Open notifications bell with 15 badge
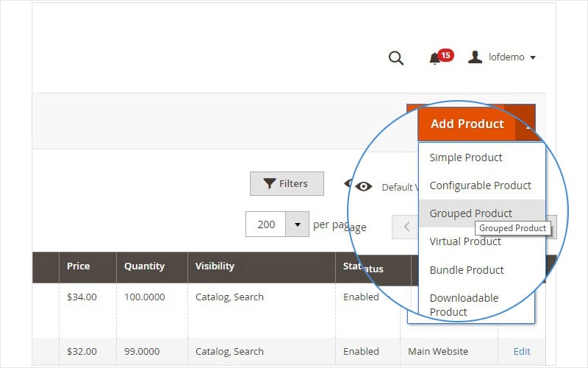 (x=435, y=58)
